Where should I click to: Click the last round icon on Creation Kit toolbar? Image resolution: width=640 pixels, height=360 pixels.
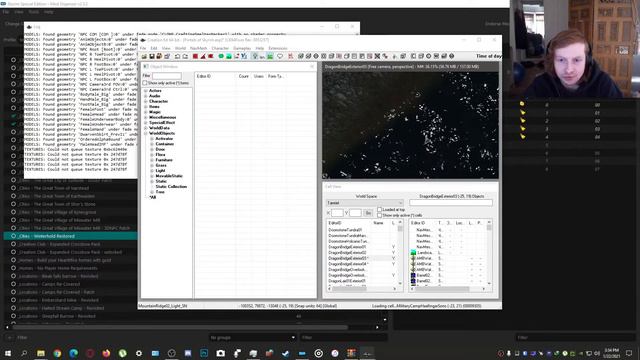451,56
